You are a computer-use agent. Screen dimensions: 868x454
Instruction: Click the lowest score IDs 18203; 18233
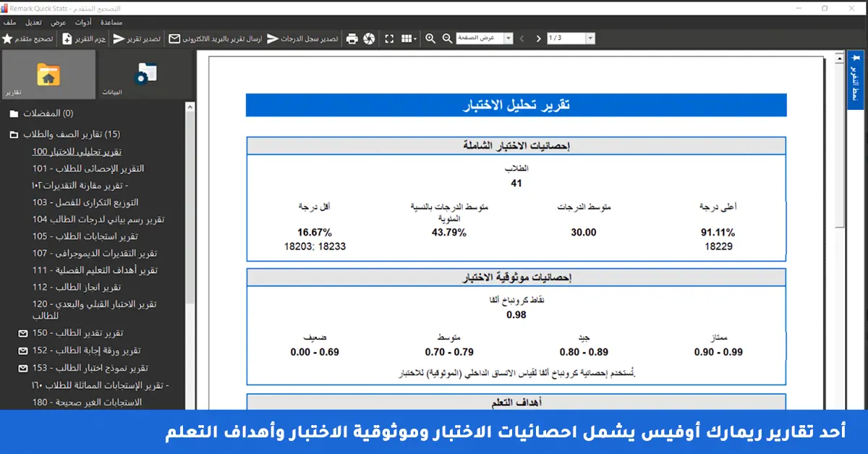pos(315,246)
